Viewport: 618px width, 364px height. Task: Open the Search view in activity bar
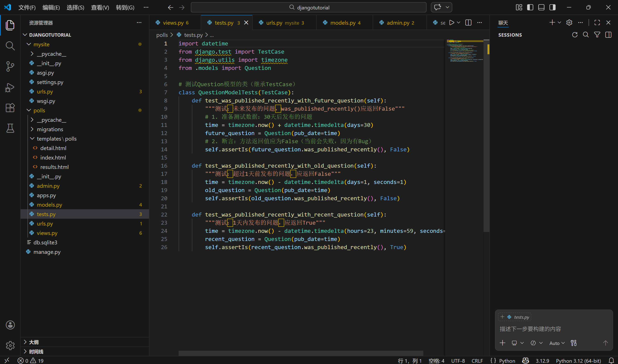10,46
